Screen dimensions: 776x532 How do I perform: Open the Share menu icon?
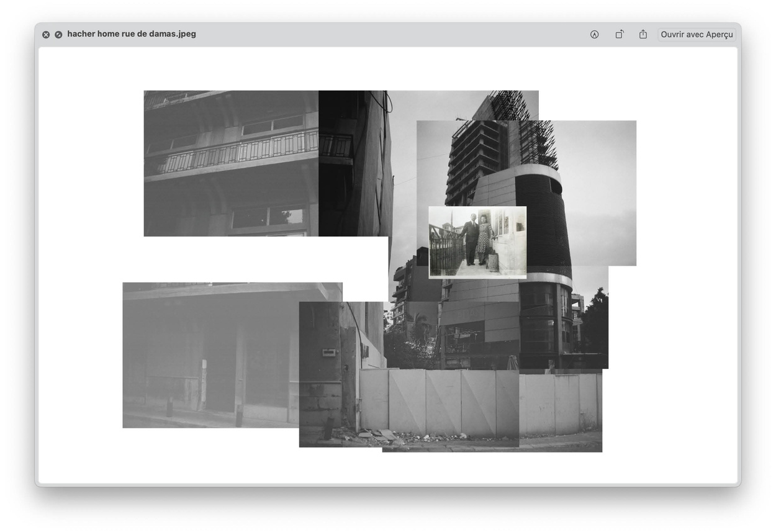click(x=643, y=34)
